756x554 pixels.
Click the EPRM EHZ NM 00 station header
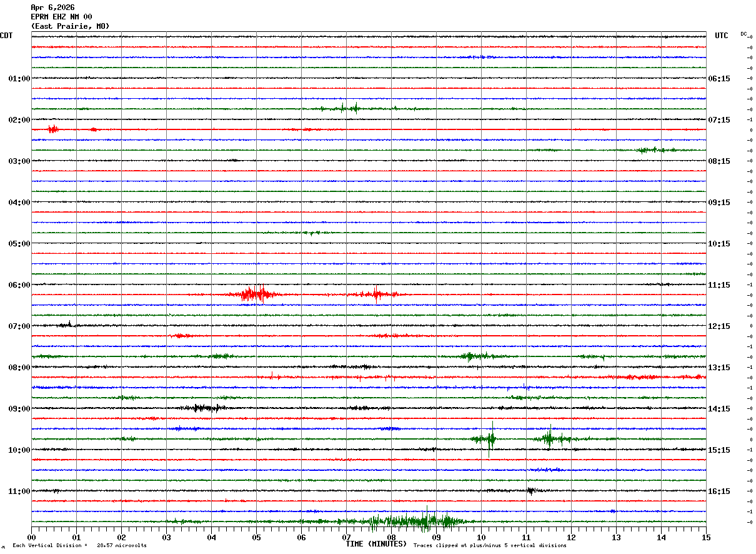61,17
